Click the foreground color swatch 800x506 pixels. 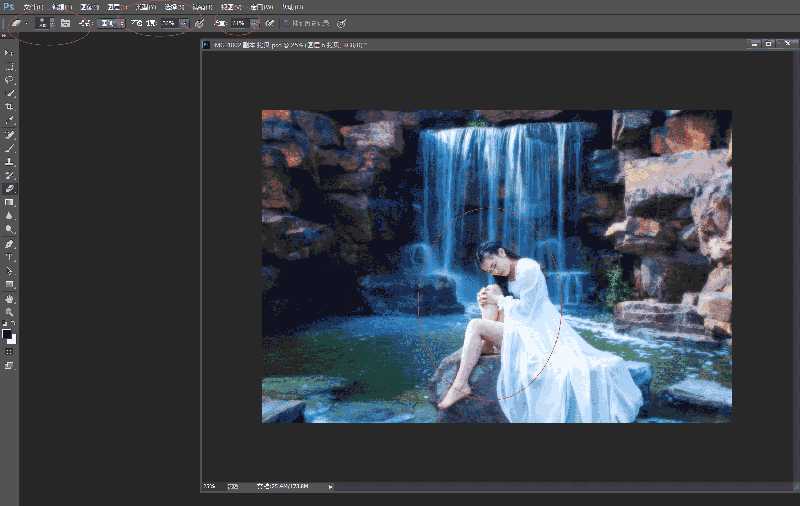coord(7,334)
